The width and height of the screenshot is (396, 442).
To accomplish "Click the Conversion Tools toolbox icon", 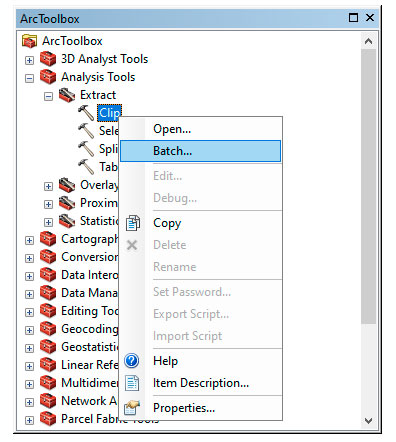I will 48,257.
